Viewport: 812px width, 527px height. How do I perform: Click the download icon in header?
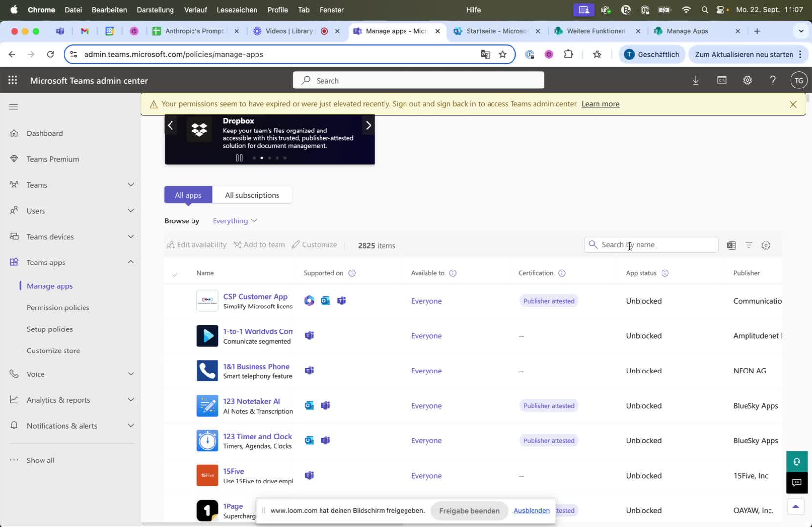[696, 80]
